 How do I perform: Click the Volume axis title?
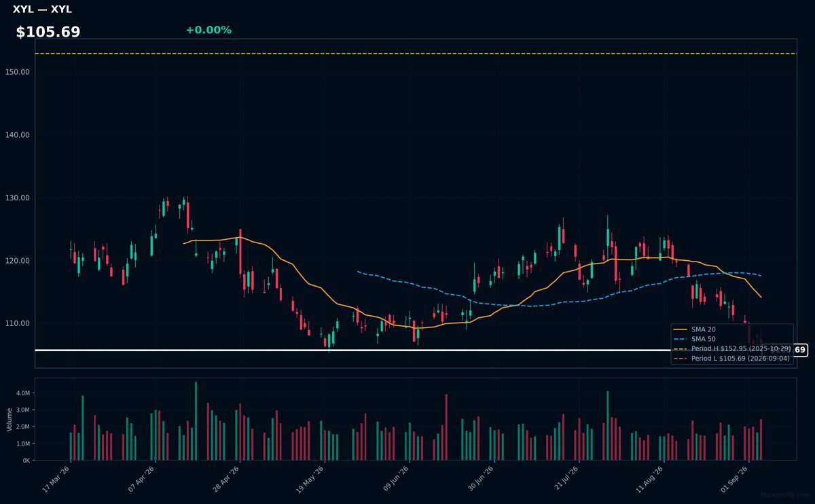[x=10, y=419]
